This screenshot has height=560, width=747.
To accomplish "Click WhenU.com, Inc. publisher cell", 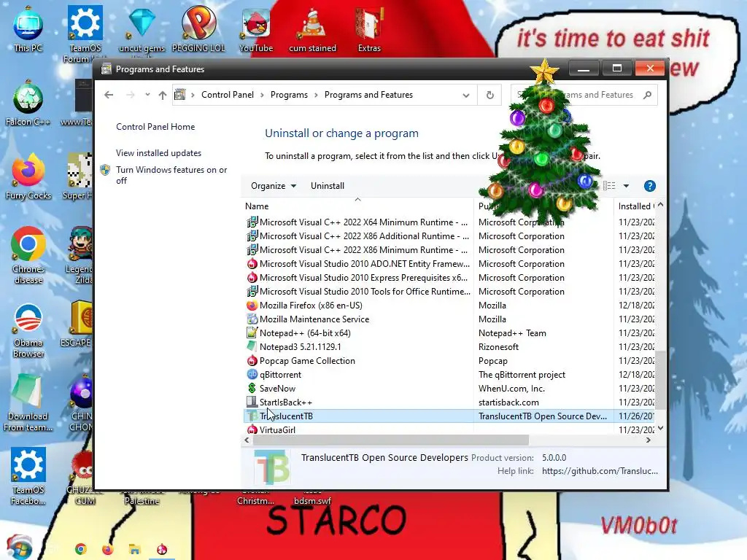I will [x=511, y=389].
